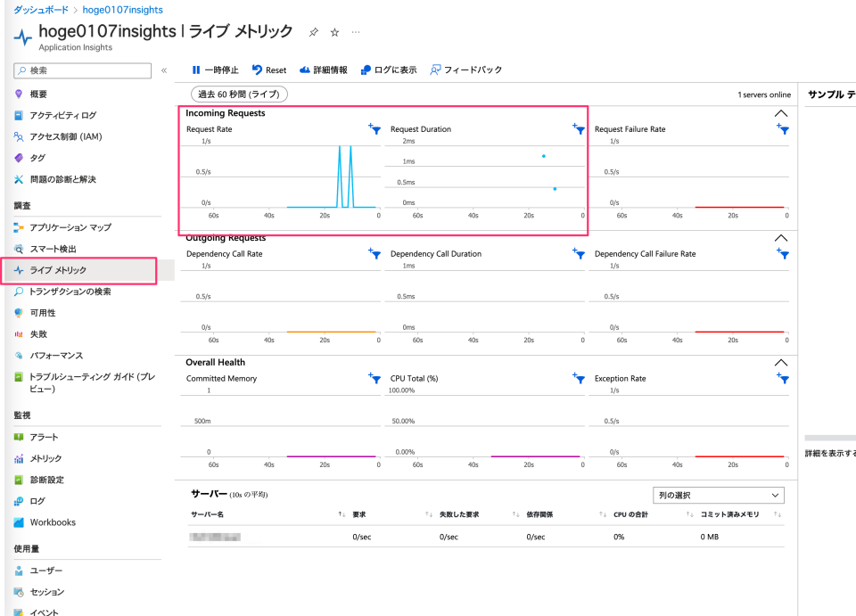Viewport: 856px width, 616px height.
Task: Star hoge0107insights as a favorite
Action: pos(334,30)
